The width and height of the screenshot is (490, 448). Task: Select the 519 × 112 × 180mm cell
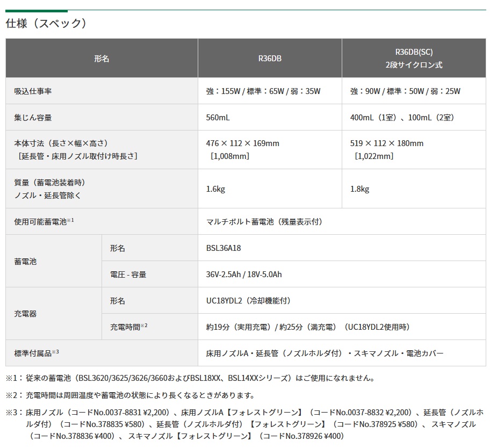[414, 150]
